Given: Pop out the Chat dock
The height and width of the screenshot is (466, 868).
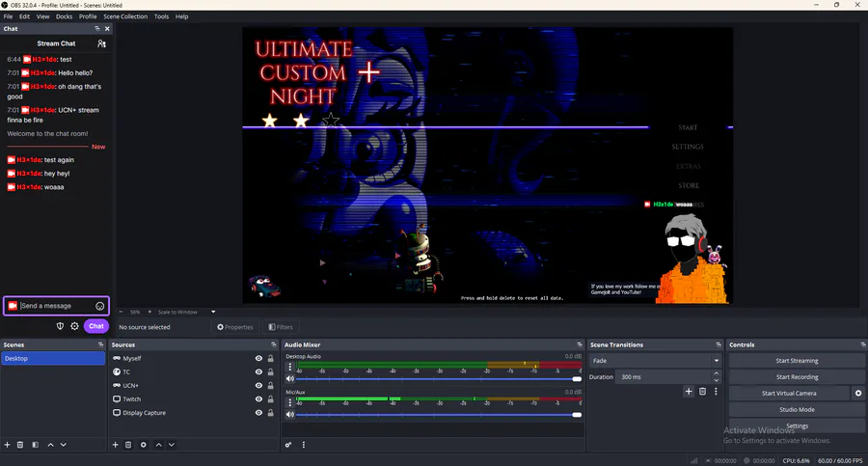Looking at the screenshot, I should [97, 28].
